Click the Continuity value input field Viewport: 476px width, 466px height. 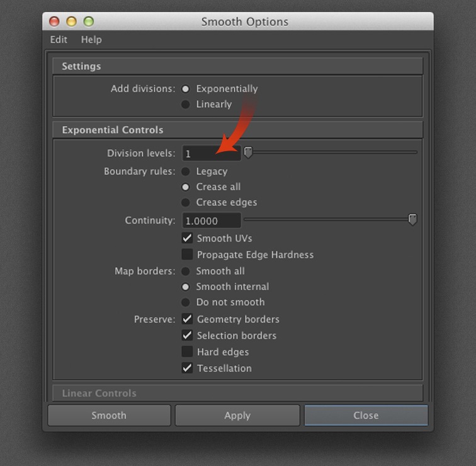click(x=212, y=221)
